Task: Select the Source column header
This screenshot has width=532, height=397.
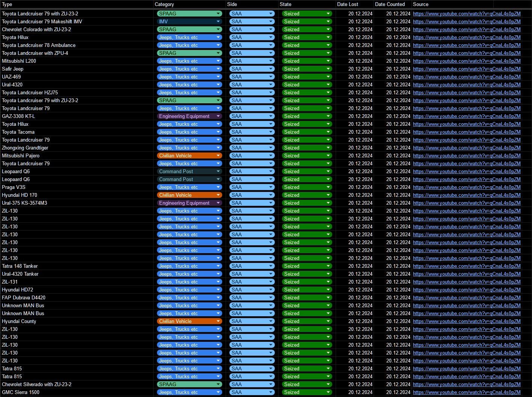Action: coord(452,4)
